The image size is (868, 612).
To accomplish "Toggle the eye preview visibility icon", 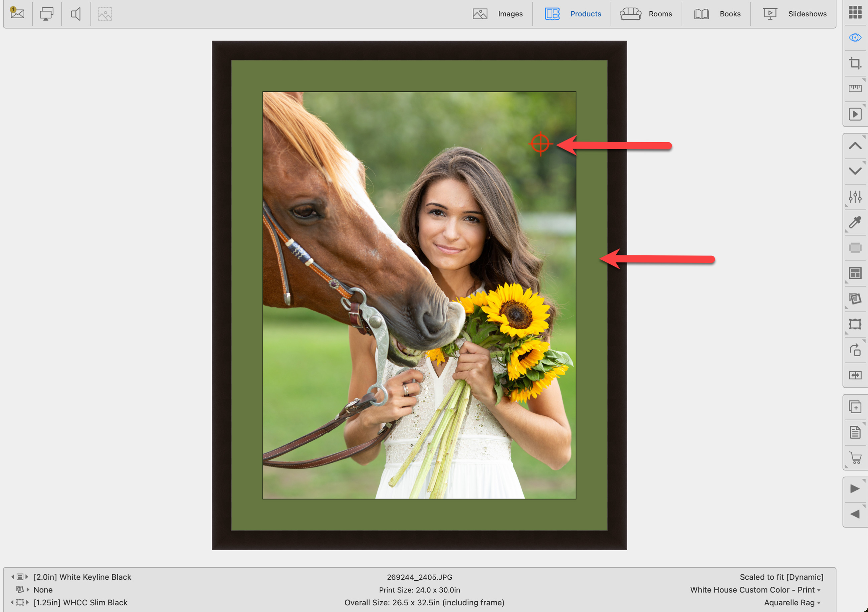I will [x=855, y=37].
